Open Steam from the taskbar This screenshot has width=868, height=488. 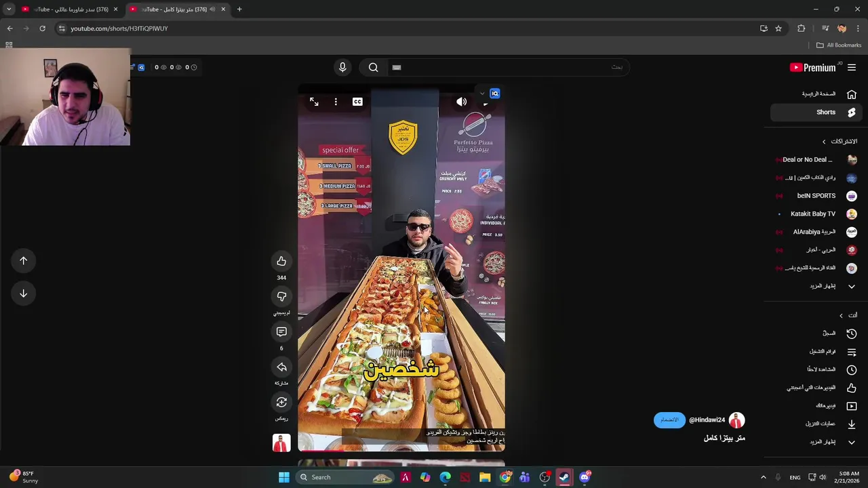coord(564,477)
